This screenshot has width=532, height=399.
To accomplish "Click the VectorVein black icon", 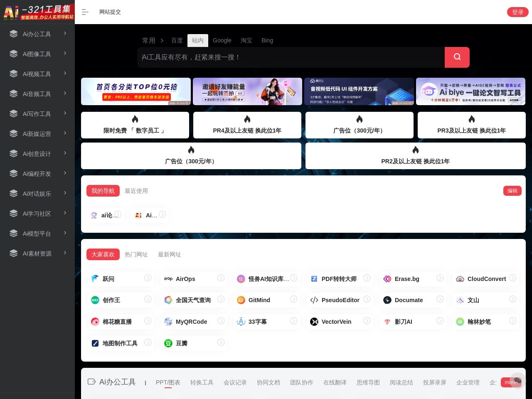I will 314,322.
